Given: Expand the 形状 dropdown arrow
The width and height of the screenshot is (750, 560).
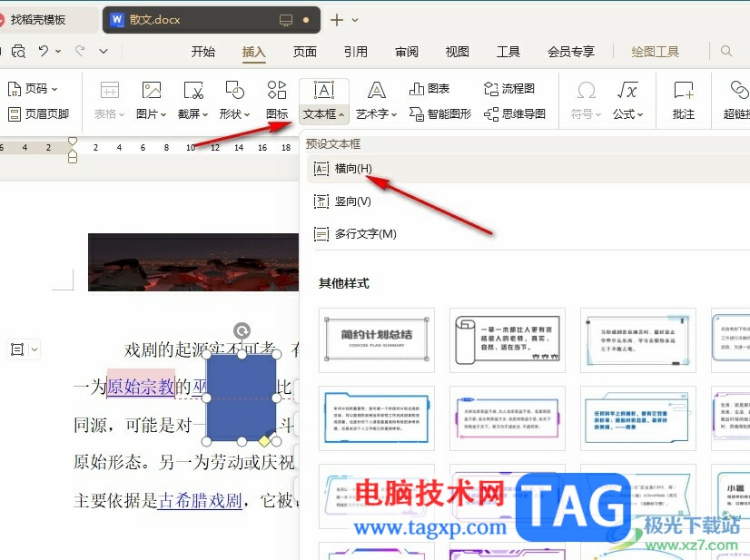Looking at the screenshot, I should click(247, 114).
